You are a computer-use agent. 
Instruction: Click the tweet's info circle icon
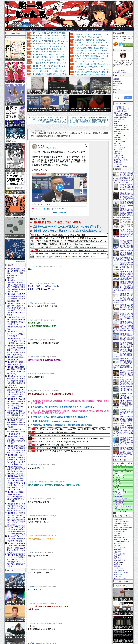(86, 204)
